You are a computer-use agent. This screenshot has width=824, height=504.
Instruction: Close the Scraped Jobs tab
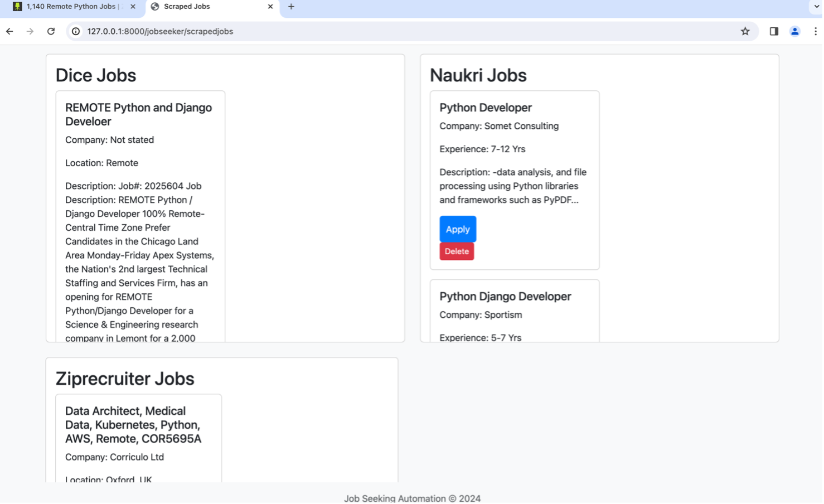pyautogui.click(x=270, y=7)
